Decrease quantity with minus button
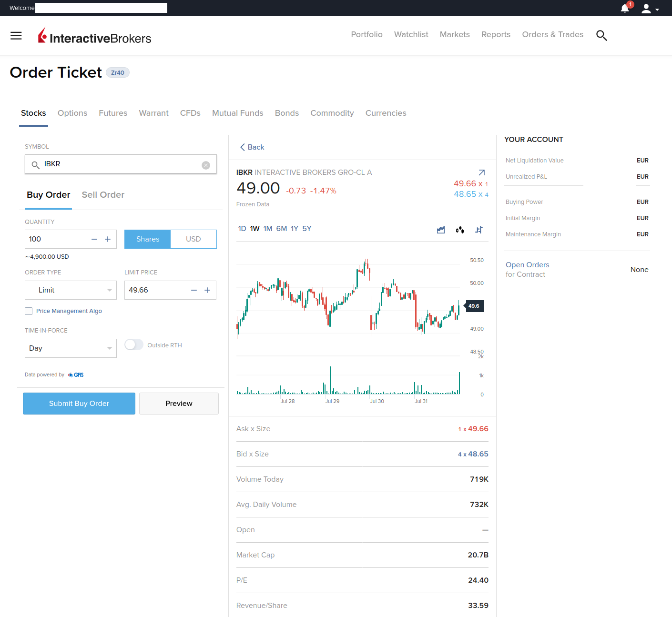The width and height of the screenshot is (672, 617). 94,239
